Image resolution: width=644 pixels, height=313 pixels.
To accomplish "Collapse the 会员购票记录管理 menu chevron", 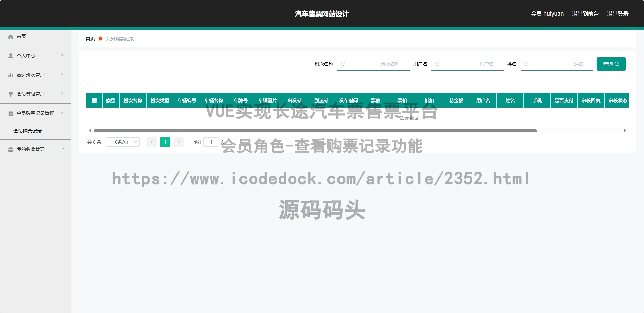I will [63, 113].
